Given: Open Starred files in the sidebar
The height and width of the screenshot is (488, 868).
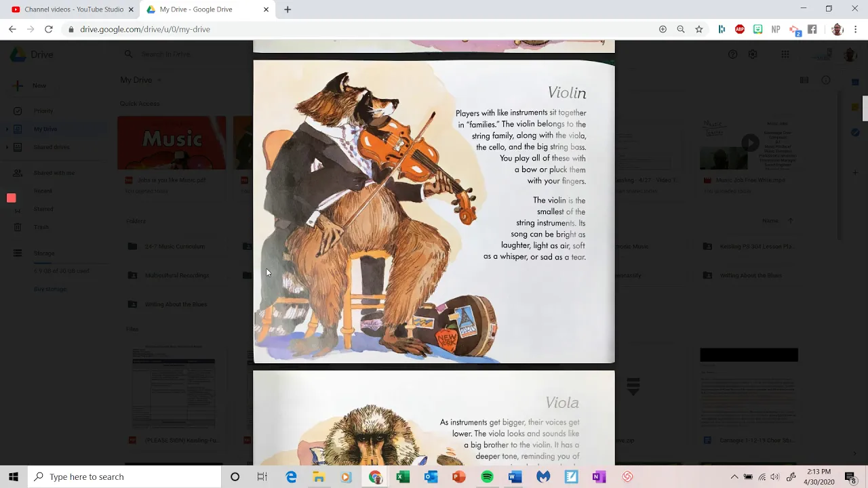Looking at the screenshot, I should coord(43,209).
